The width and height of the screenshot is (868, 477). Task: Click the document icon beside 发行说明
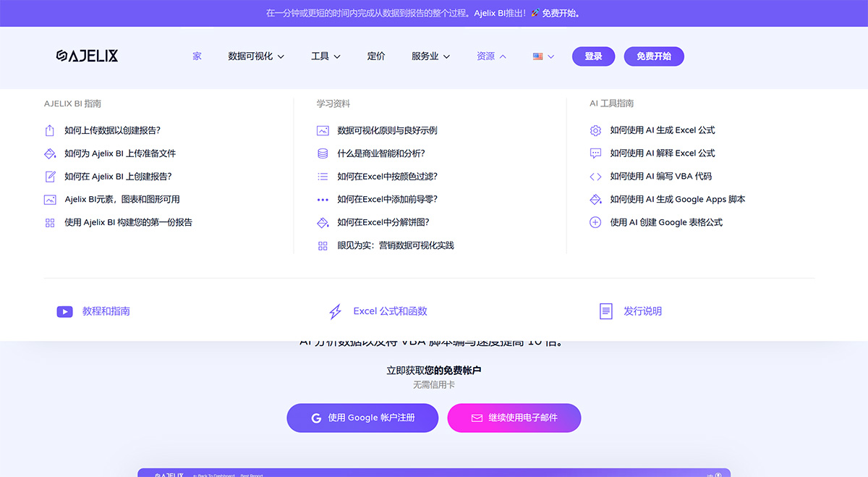pyautogui.click(x=605, y=311)
